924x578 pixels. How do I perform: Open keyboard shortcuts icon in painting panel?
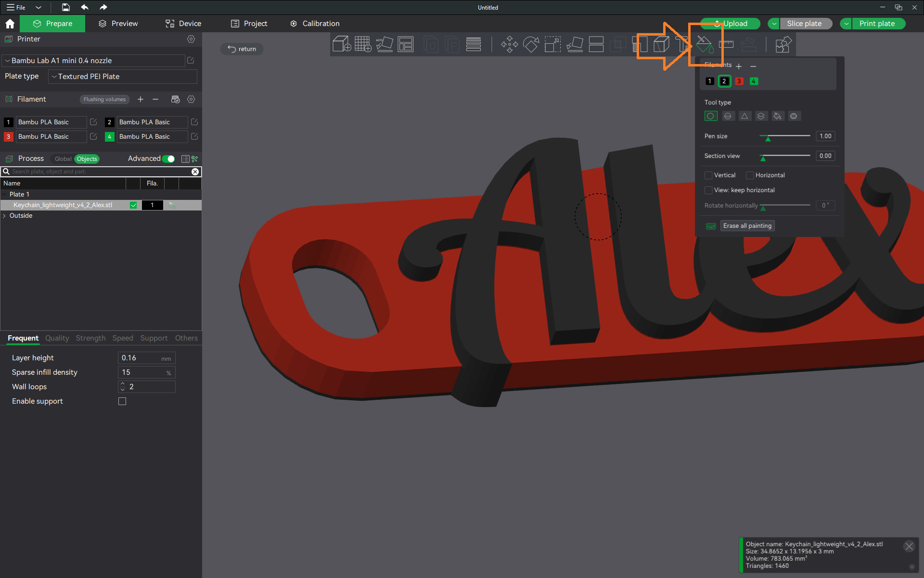[711, 226]
